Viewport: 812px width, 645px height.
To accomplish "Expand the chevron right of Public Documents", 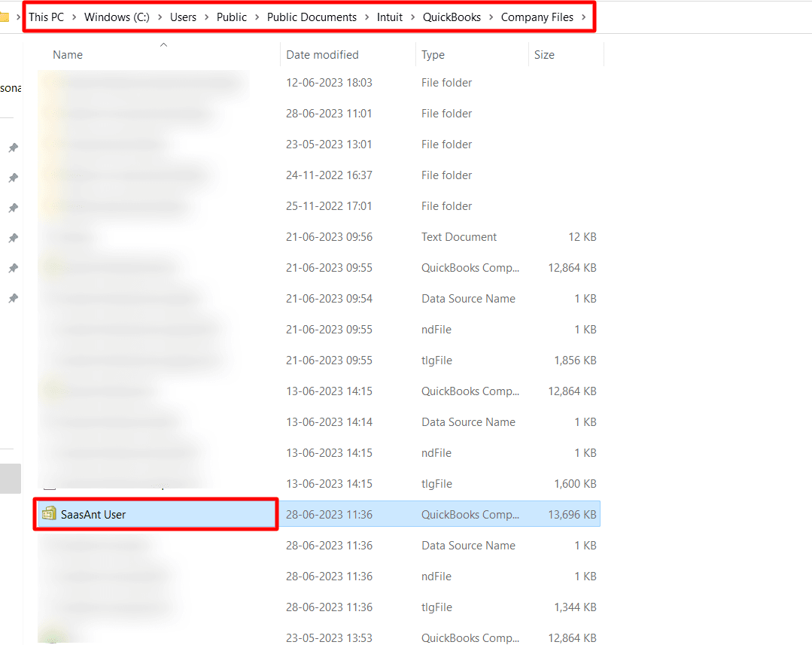I will (x=366, y=17).
